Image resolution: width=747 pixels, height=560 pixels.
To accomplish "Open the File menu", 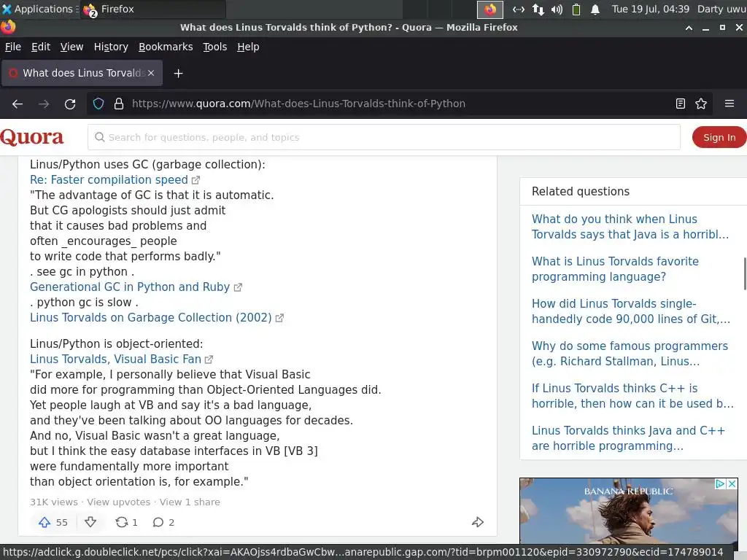I will coord(13,47).
